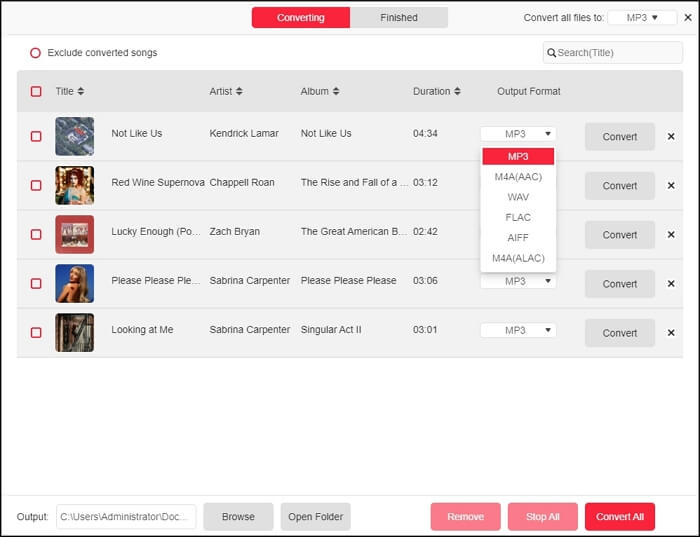The image size is (700, 537).
Task: Focus the Search(Title) field
Action: point(612,53)
